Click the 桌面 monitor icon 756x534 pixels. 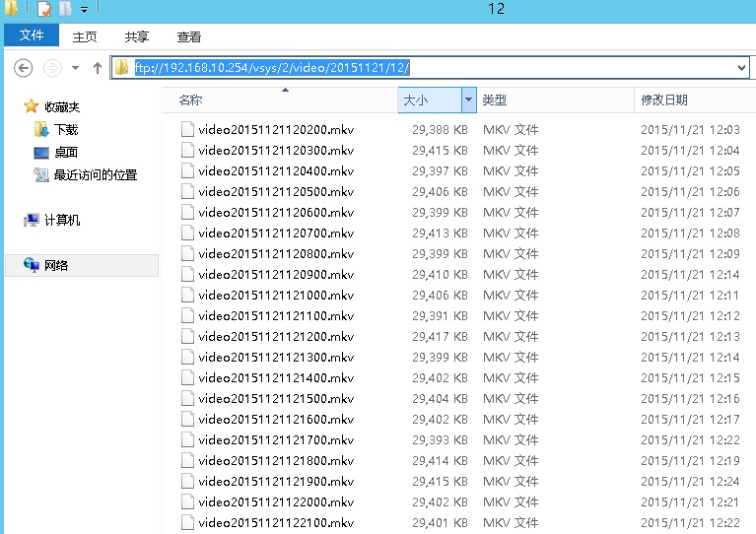41,153
